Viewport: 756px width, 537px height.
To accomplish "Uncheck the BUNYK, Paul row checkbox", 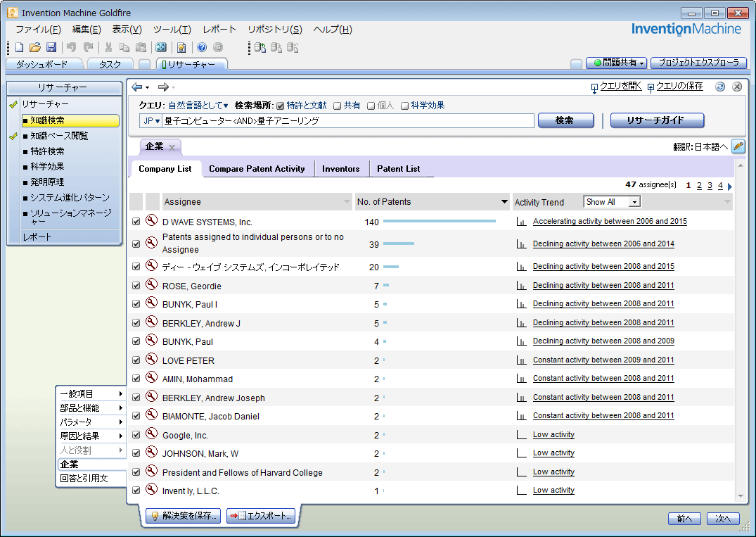I will [x=136, y=341].
